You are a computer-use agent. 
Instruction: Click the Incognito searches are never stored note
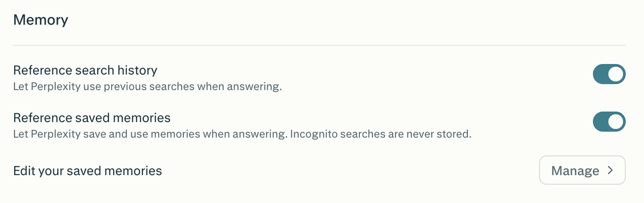pos(380,134)
